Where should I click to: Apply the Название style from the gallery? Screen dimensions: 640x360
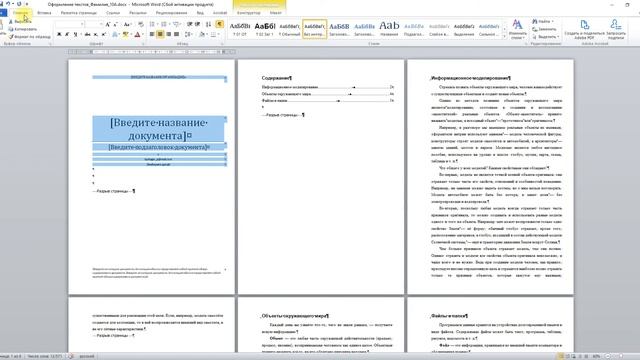pyautogui.click(x=389, y=29)
